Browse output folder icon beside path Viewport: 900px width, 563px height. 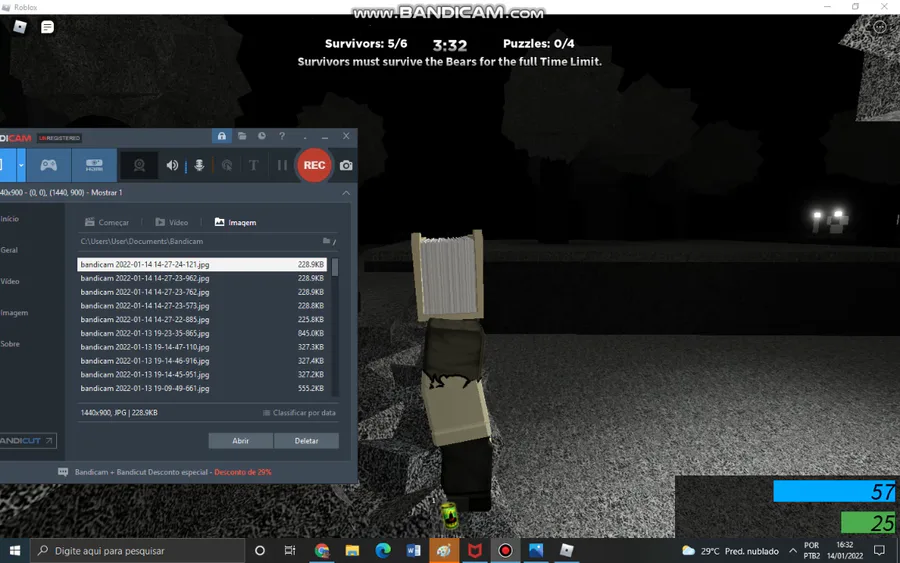[329, 241]
